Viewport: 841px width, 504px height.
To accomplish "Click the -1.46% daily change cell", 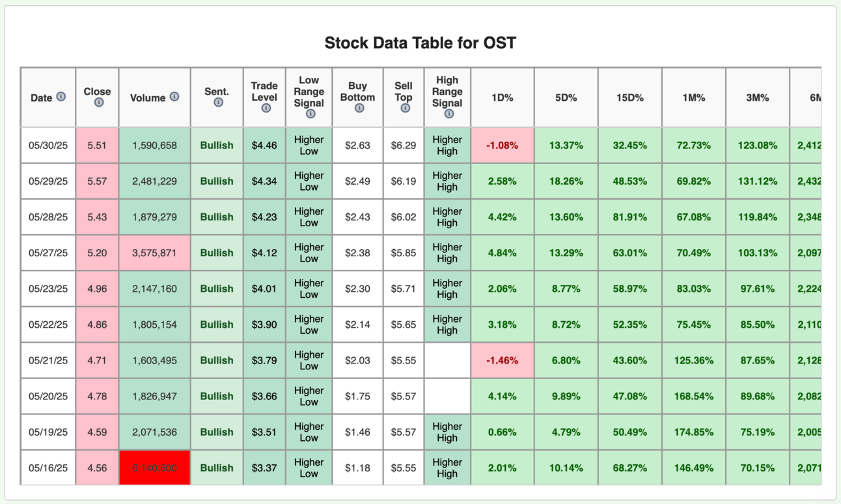I will [502, 360].
